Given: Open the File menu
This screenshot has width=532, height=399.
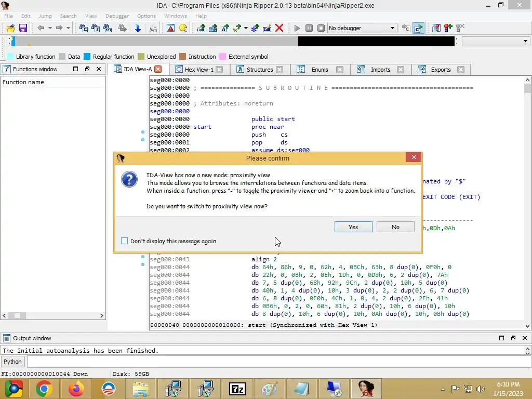Looking at the screenshot, I should click(8, 16).
